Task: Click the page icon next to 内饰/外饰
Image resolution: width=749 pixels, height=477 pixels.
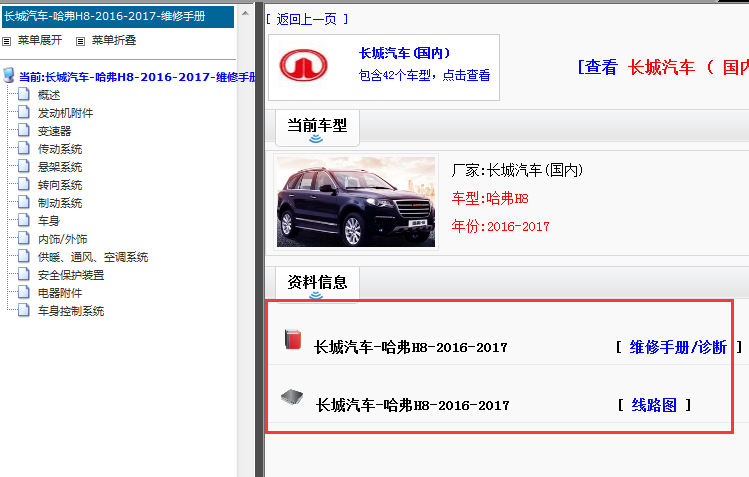Action: (x=24, y=238)
